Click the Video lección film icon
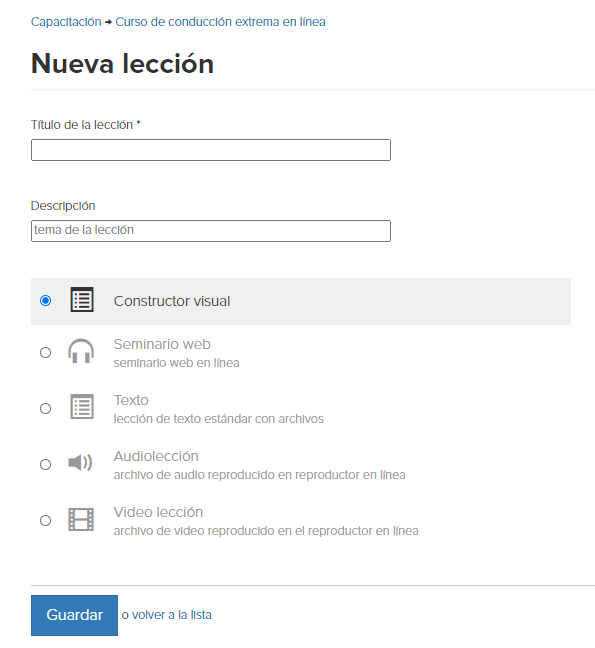The image size is (595, 648). click(x=81, y=519)
